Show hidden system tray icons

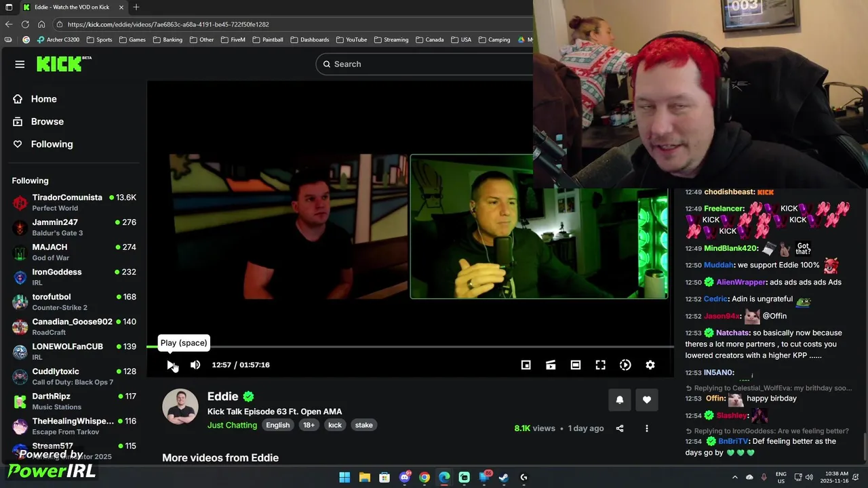pos(734,477)
